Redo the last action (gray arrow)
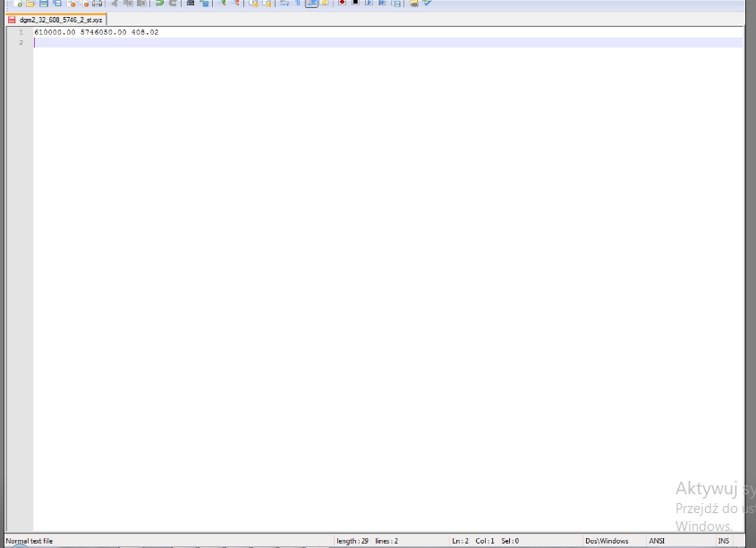The image size is (756, 548). 173,3
